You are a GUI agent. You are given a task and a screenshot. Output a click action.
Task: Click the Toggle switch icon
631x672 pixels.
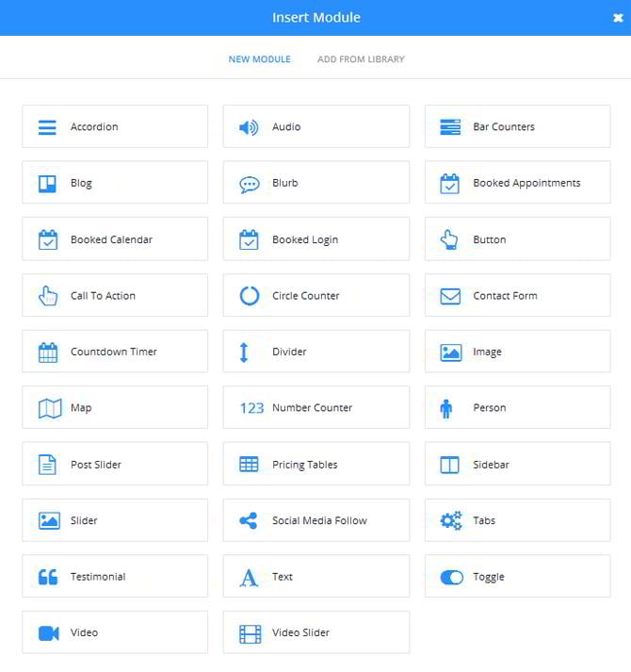451,577
